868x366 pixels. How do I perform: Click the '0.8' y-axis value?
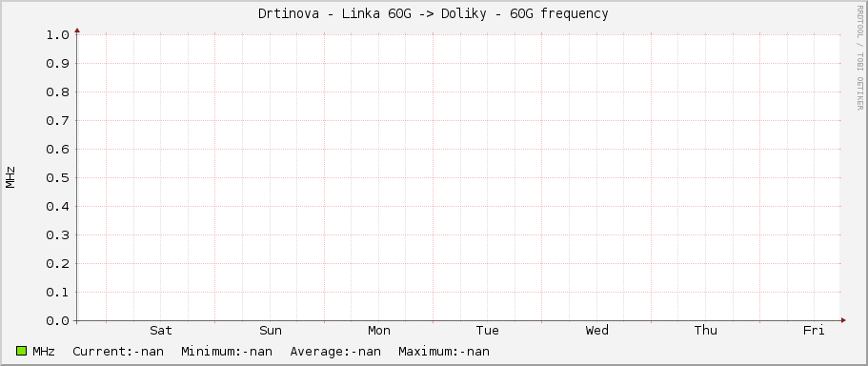[58, 91]
